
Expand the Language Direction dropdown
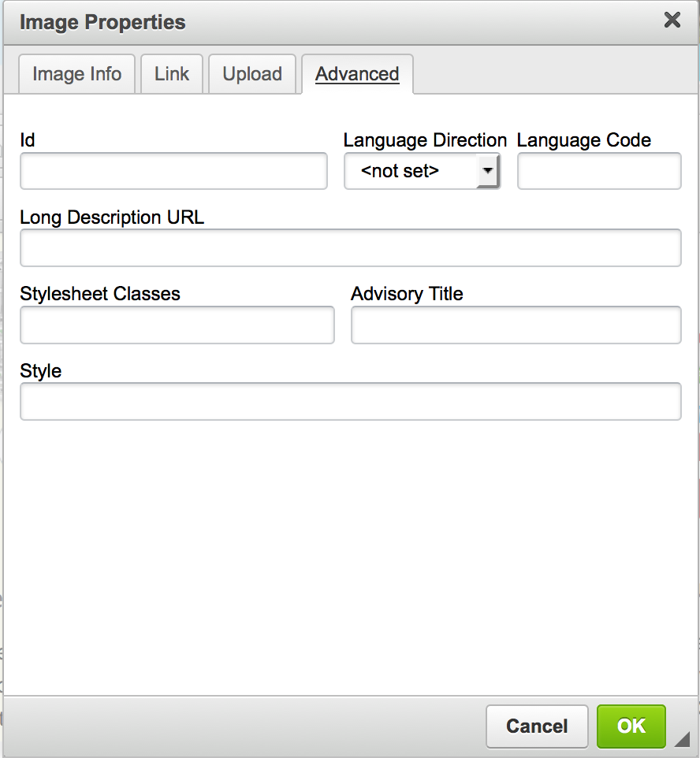pyautogui.click(x=423, y=171)
